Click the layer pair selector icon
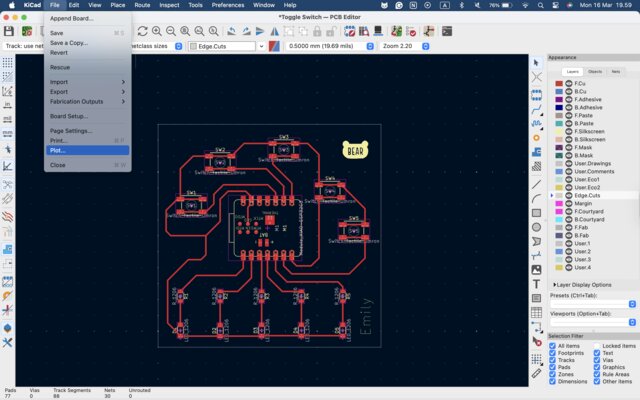This screenshot has width=640, height=400. [x=274, y=46]
